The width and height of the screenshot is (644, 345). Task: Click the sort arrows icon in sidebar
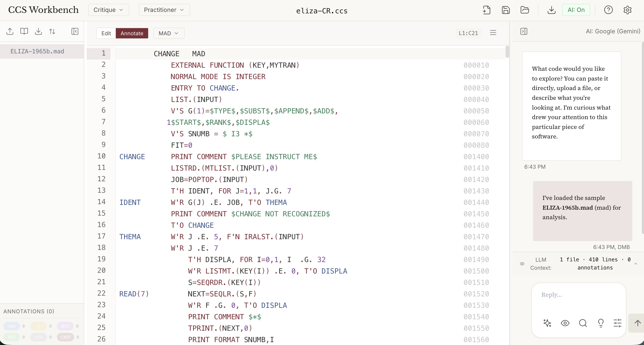tap(52, 31)
